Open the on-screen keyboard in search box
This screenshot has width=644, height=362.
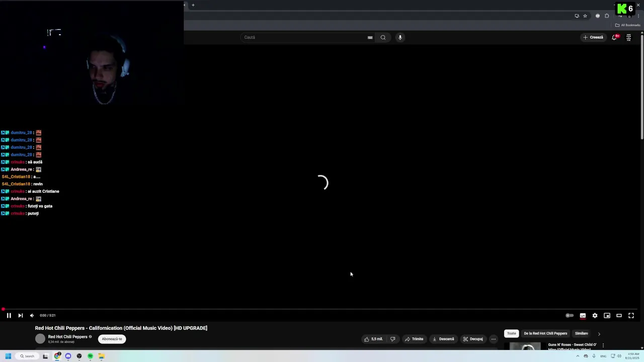(370, 37)
